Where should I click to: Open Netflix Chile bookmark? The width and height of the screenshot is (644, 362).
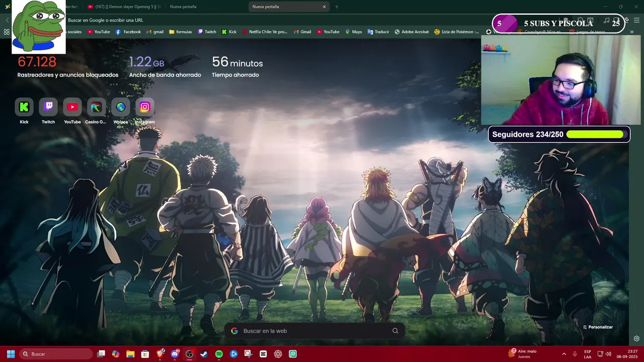pos(265,32)
